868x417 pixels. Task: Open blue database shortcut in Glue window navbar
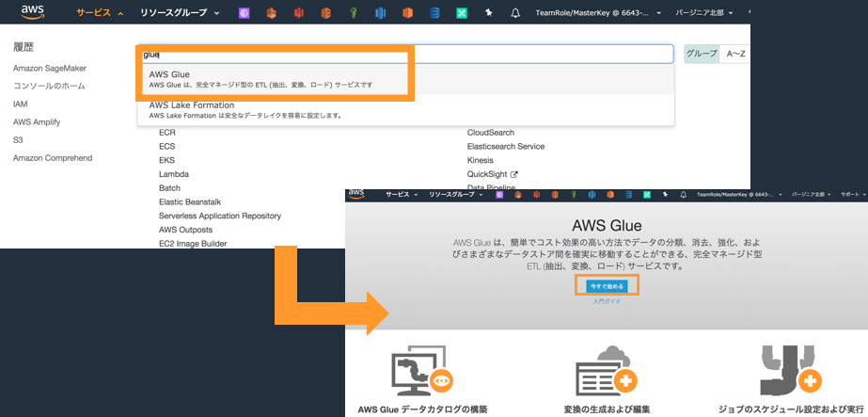click(x=628, y=194)
